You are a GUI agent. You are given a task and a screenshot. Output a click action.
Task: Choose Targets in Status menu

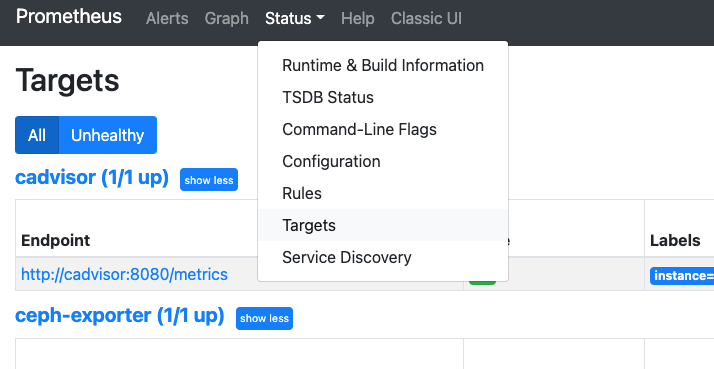[x=383, y=225]
